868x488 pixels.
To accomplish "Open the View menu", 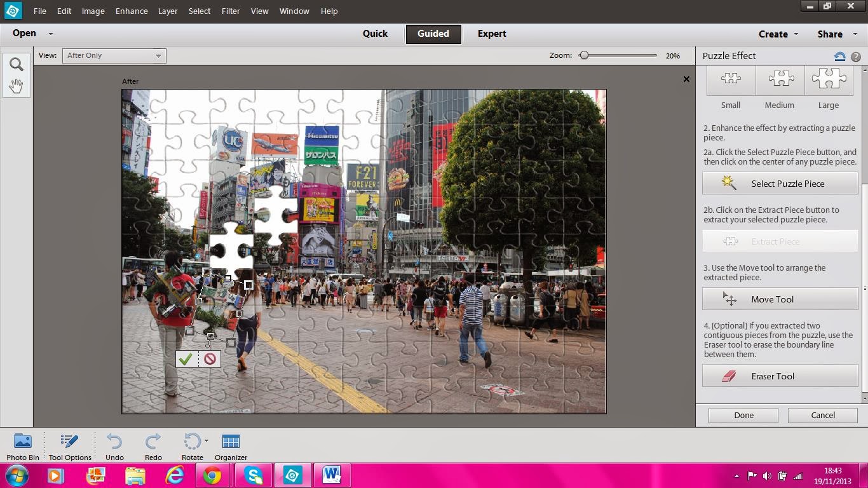I will pos(259,11).
